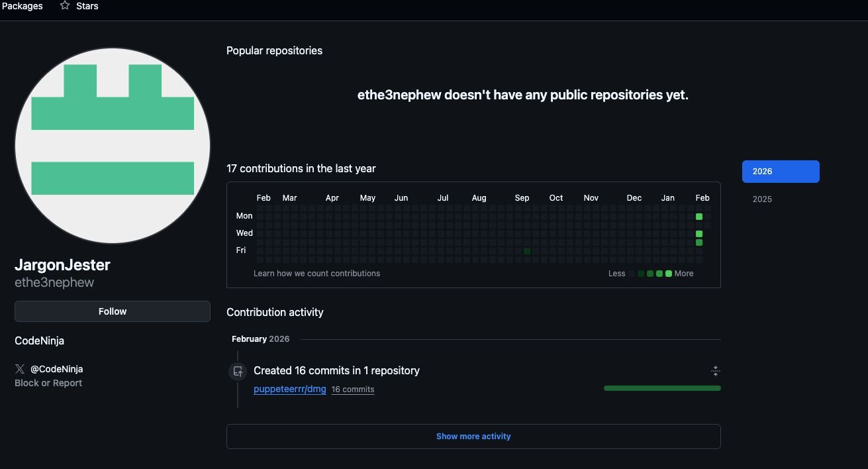Follow the JargonJester user
Image resolution: width=868 pixels, height=469 pixels.
tap(113, 311)
